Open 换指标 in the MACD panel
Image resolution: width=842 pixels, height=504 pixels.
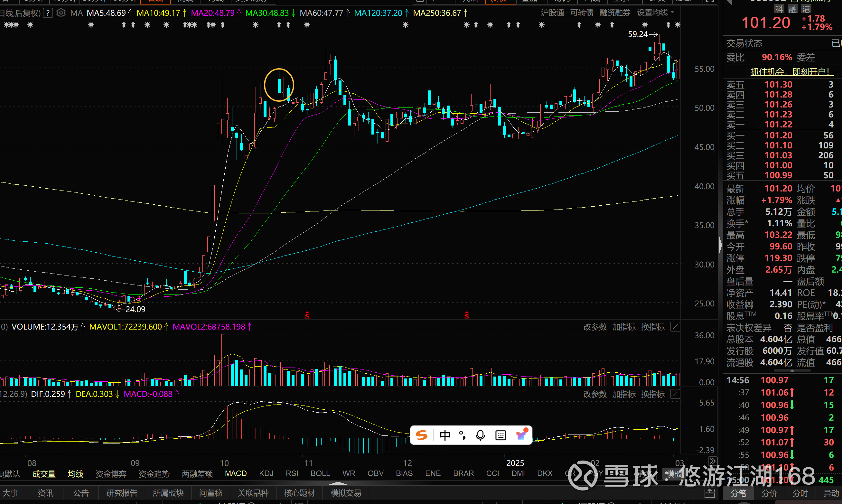pyautogui.click(x=652, y=394)
